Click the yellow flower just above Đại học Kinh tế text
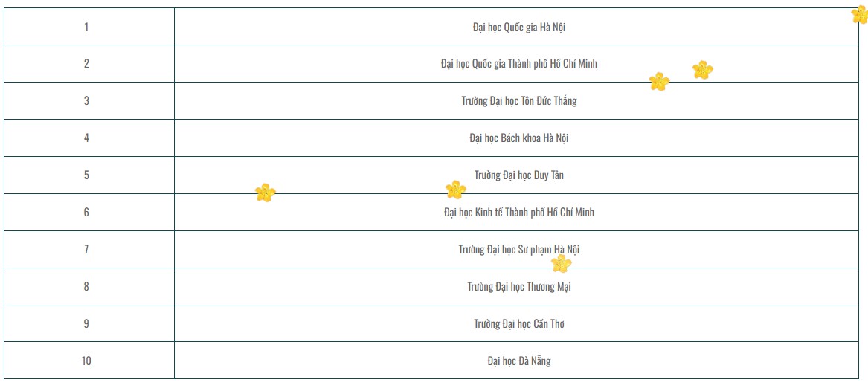The image size is (868, 388). click(455, 190)
